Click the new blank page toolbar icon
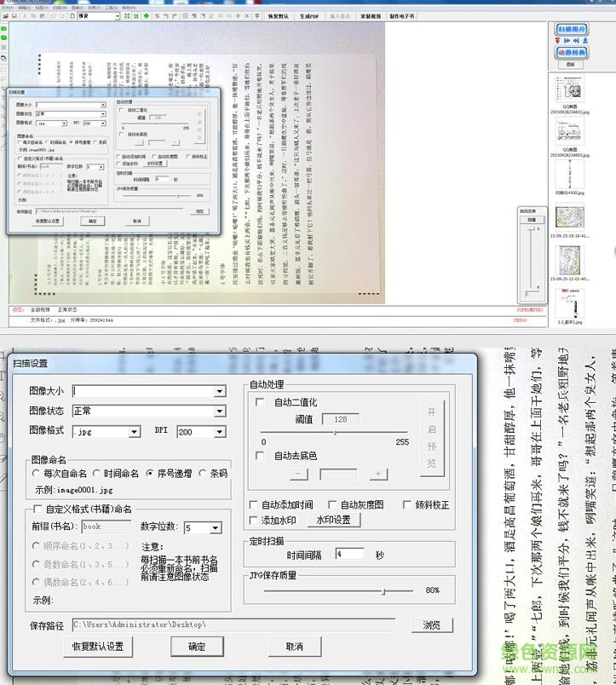This screenshot has width=616, height=685. 72,16
